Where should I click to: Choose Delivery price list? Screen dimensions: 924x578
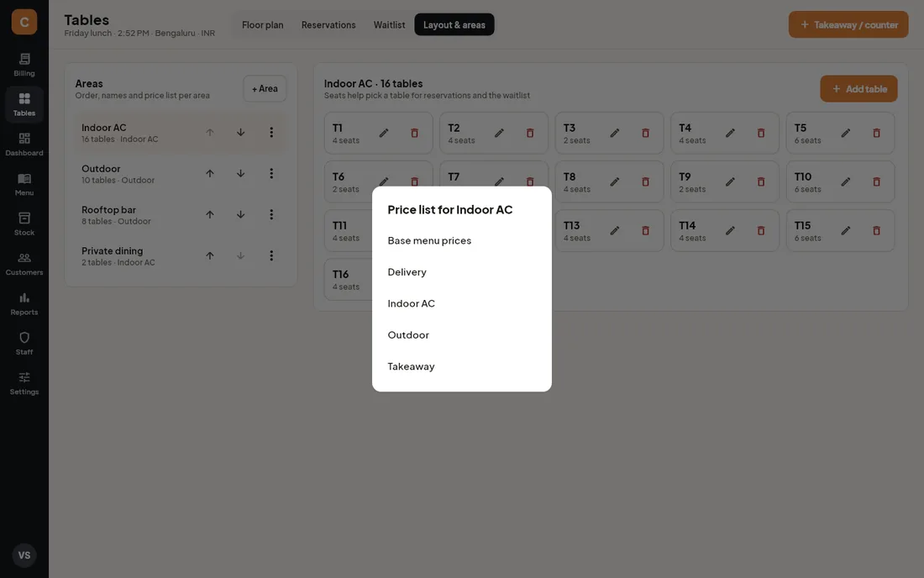(462, 272)
